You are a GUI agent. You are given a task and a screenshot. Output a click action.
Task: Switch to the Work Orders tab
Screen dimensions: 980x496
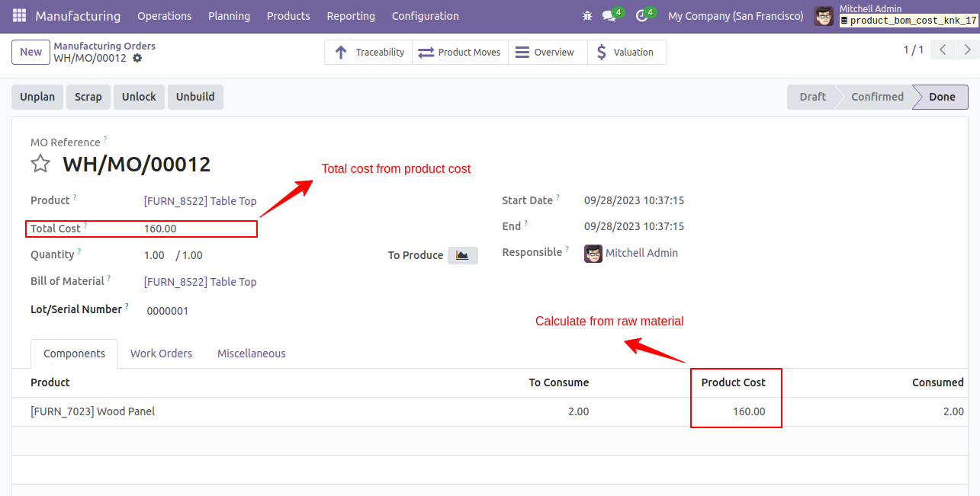tap(161, 354)
